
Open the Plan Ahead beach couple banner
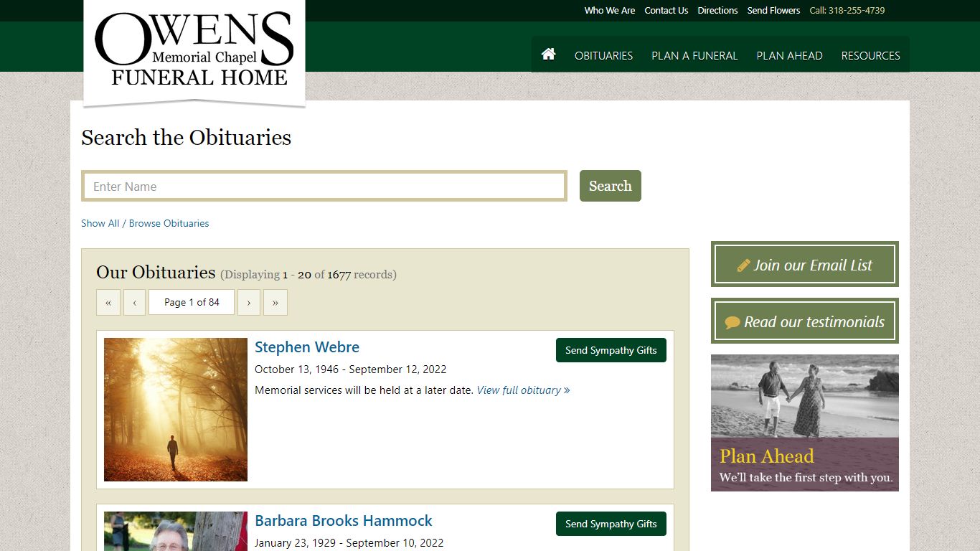point(805,423)
